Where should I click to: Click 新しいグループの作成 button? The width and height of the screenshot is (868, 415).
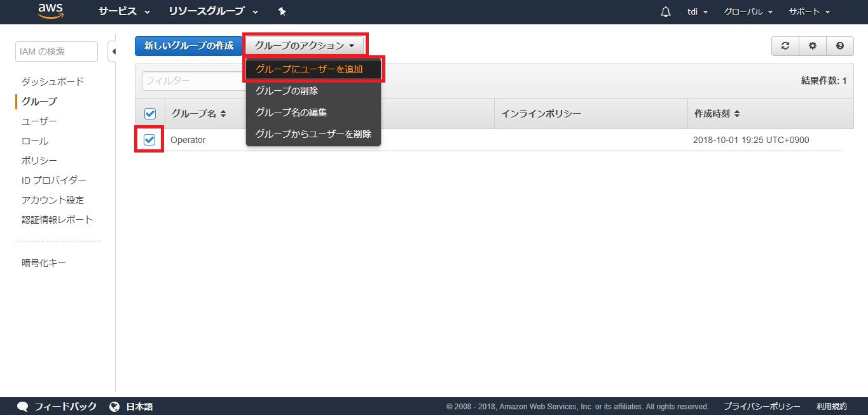(x=189, y=46)
